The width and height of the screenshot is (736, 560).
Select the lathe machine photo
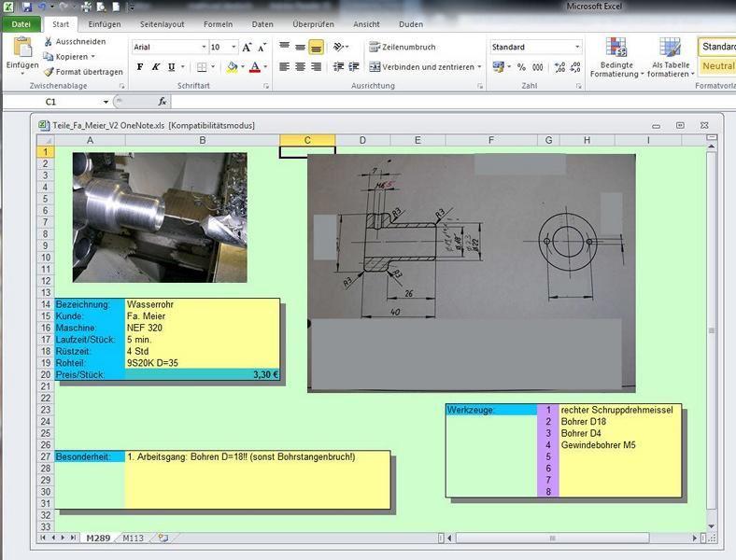pyautogui.click(x=160, y=217)
